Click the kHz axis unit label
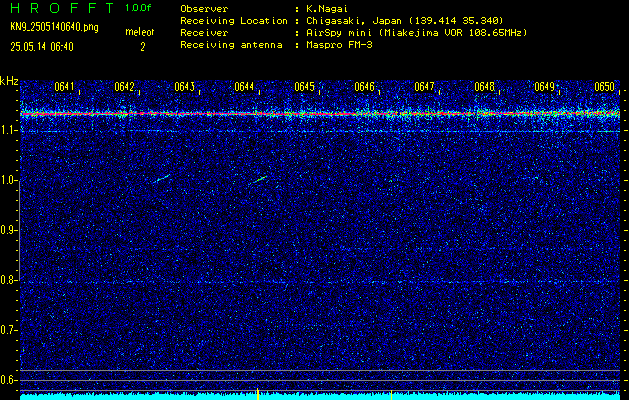Viewport: 629px width, 400px height. [9, 81]
